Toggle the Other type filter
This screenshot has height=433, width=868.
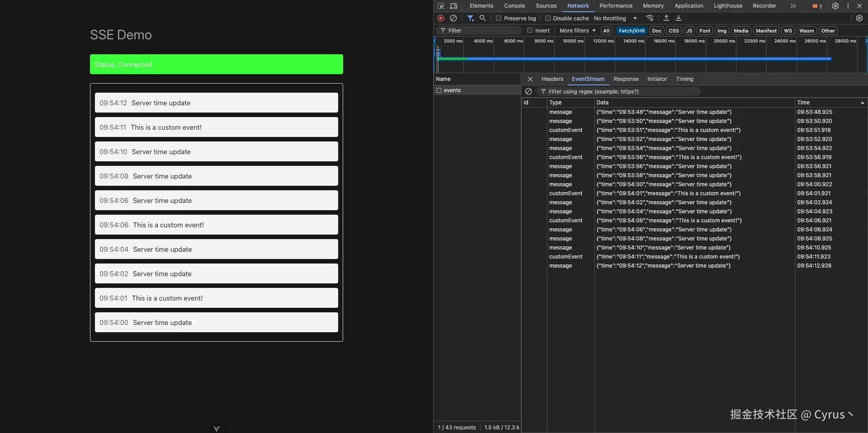828,31
